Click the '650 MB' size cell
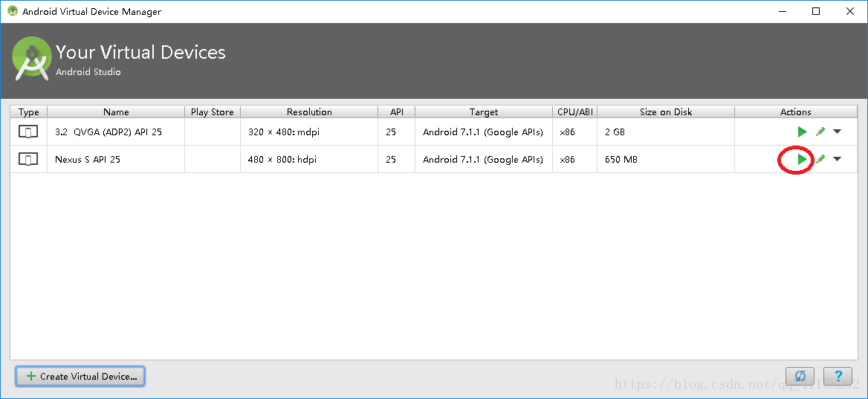The image size is (868, 399). click(666, 160)
